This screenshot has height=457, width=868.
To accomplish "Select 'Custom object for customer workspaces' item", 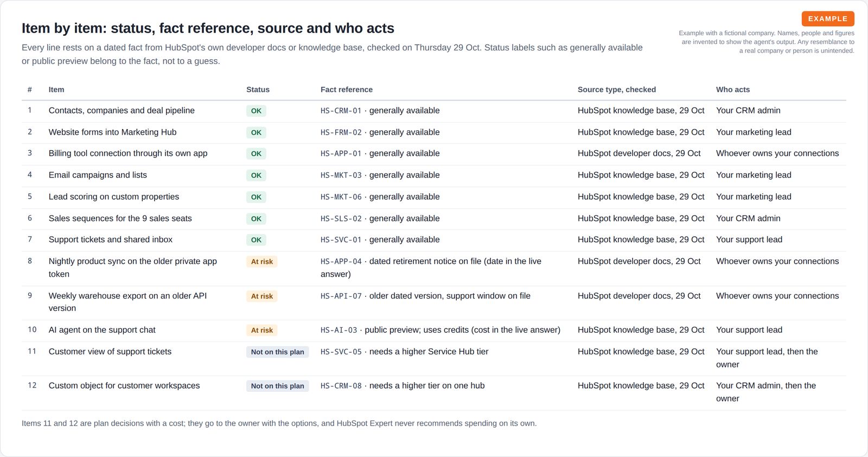I will (x=124, y=385).
